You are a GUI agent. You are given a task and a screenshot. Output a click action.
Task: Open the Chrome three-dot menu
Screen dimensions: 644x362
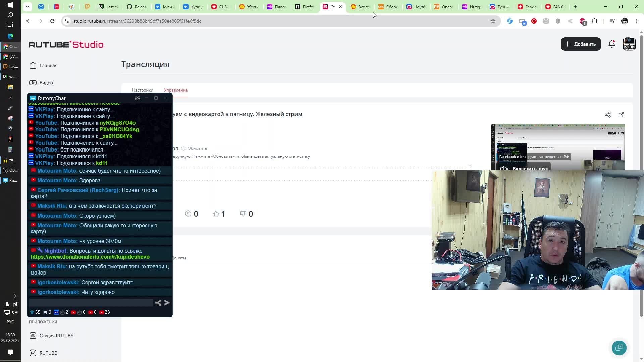coord(637,21)
